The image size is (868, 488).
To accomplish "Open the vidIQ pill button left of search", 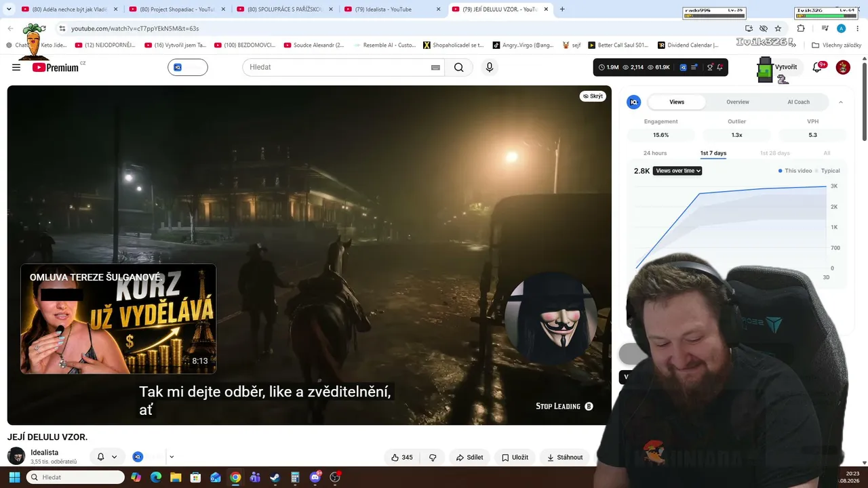I will (x=188, y=67).
